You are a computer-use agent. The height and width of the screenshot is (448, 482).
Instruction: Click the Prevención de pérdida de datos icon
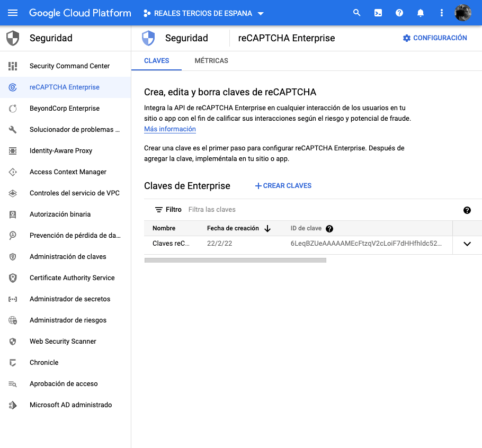coord(13,236)
